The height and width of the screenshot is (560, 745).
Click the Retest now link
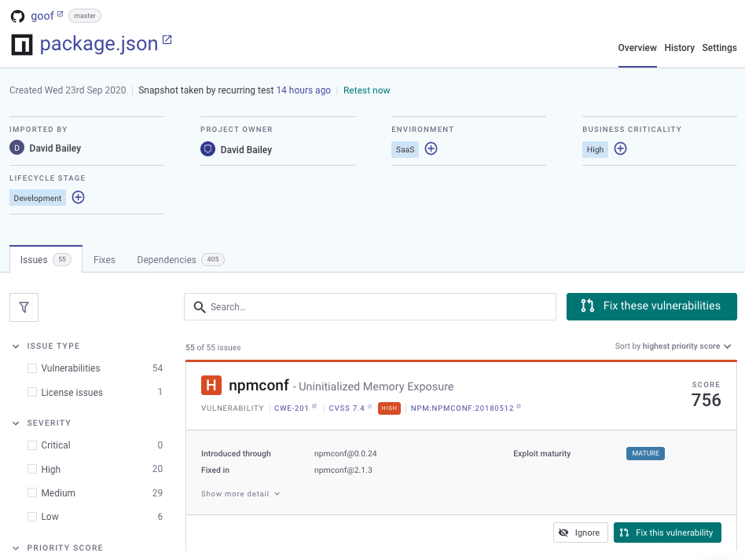pos(366,90)
